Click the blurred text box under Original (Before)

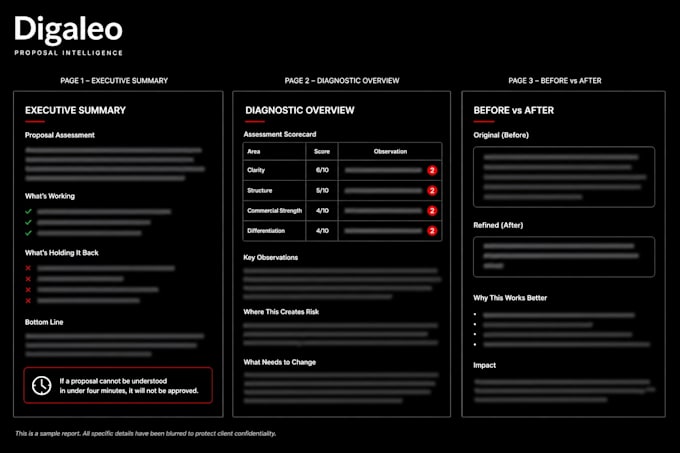[x=564, y=177]
